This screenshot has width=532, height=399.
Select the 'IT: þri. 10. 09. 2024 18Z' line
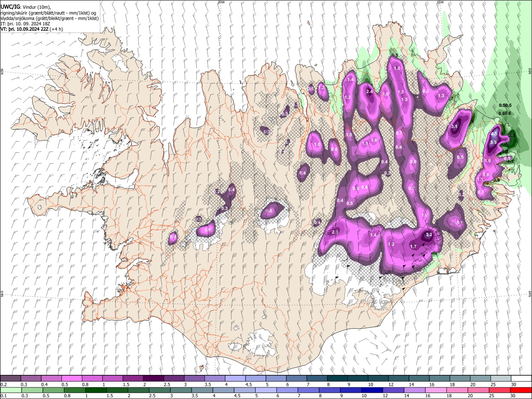coord(25,24)
